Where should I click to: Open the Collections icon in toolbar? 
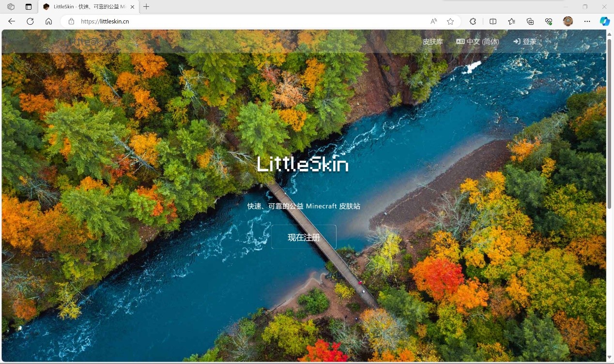530,21
